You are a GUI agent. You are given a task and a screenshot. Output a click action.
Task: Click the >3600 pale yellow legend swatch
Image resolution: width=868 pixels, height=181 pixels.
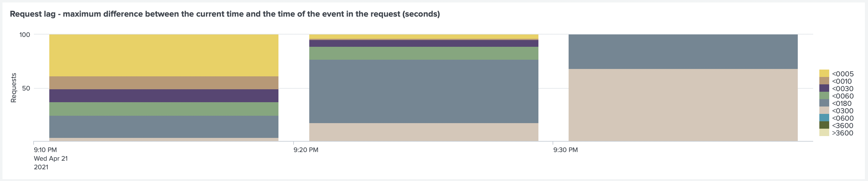[824, 133]
